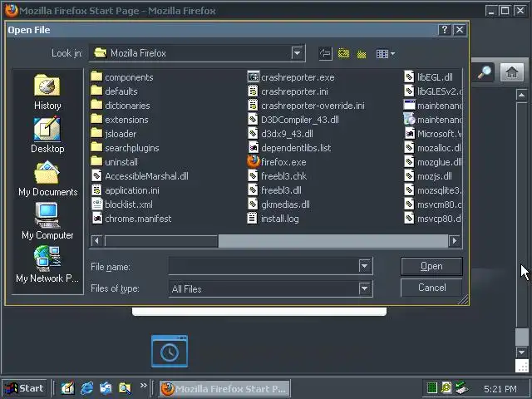Click the horizontal scrollbar thumb
532x399 pixels.
[161, 241]
